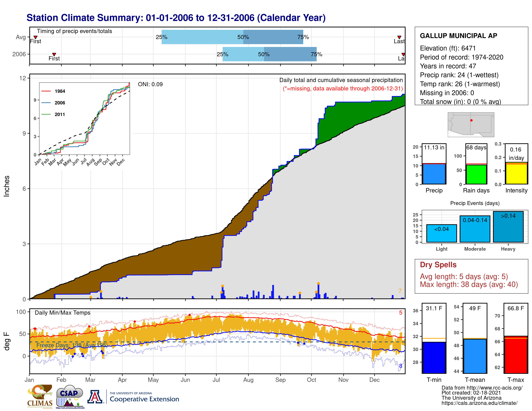This screenshot has height=411, width=532.
Task: Click the Precip Events (days) heading
Action: click(x=475, y=203)
